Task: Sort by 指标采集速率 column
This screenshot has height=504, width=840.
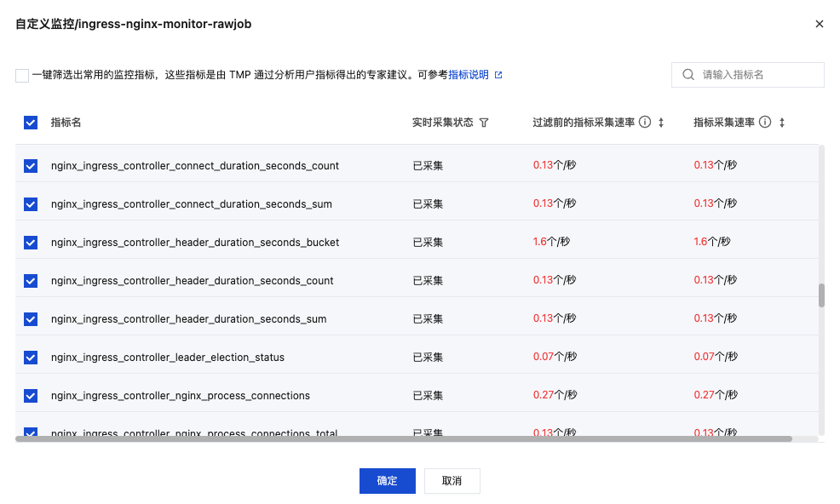Action: click(x=782, y=123)
